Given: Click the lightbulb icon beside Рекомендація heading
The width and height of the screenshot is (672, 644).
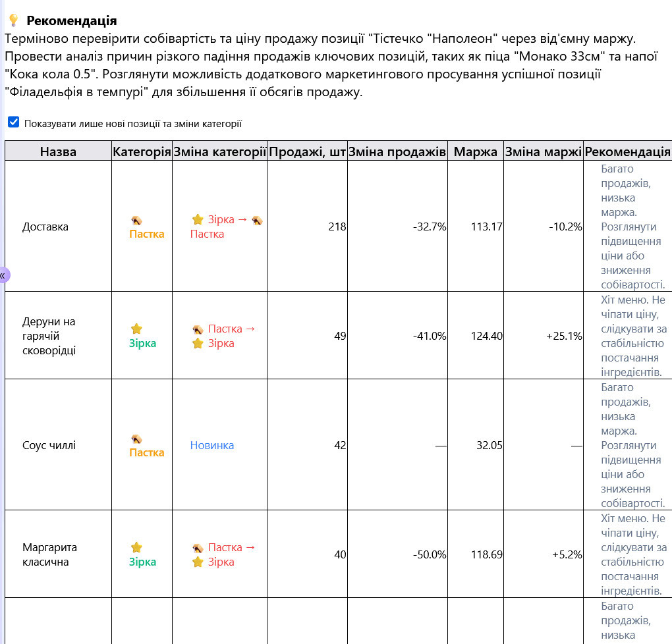Looking at the screenshot, I should point(14,20).
